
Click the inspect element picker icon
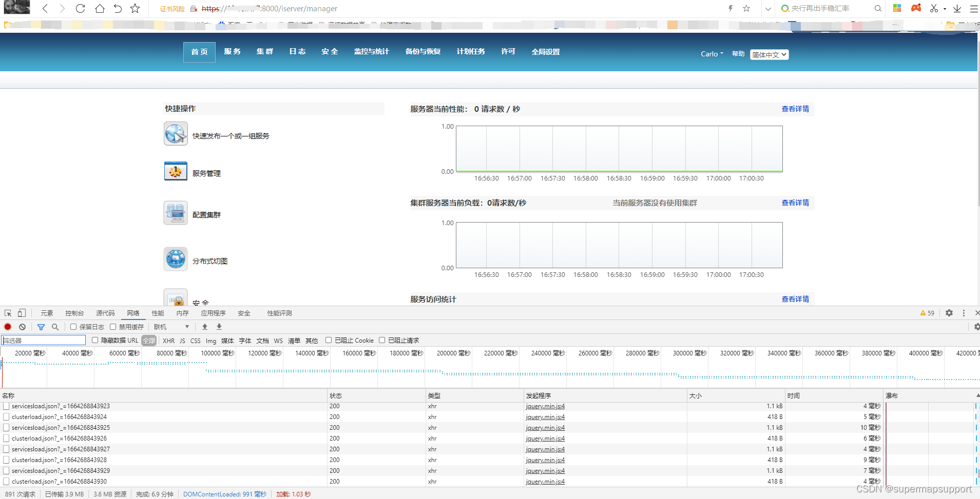8,313
